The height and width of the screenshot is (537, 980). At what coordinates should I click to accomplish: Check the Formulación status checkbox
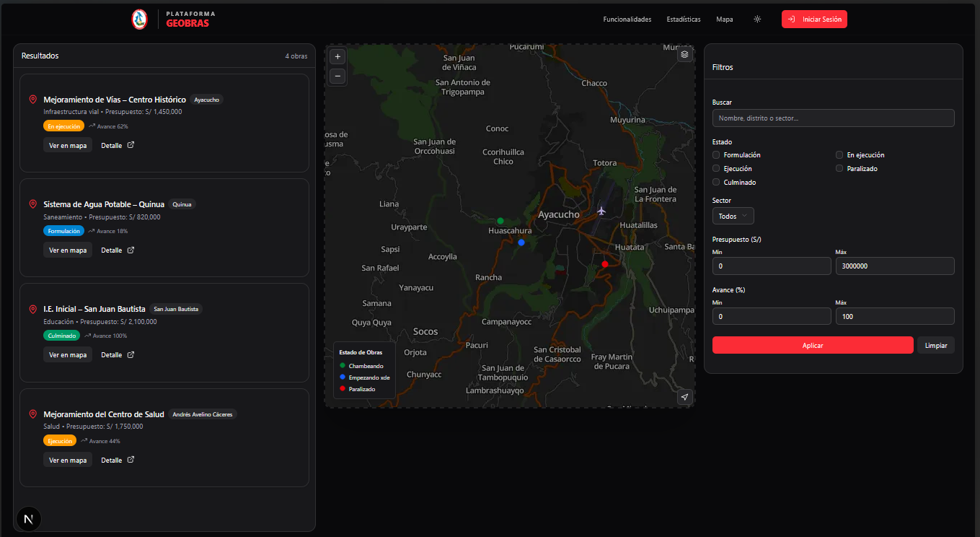point(716,155)
